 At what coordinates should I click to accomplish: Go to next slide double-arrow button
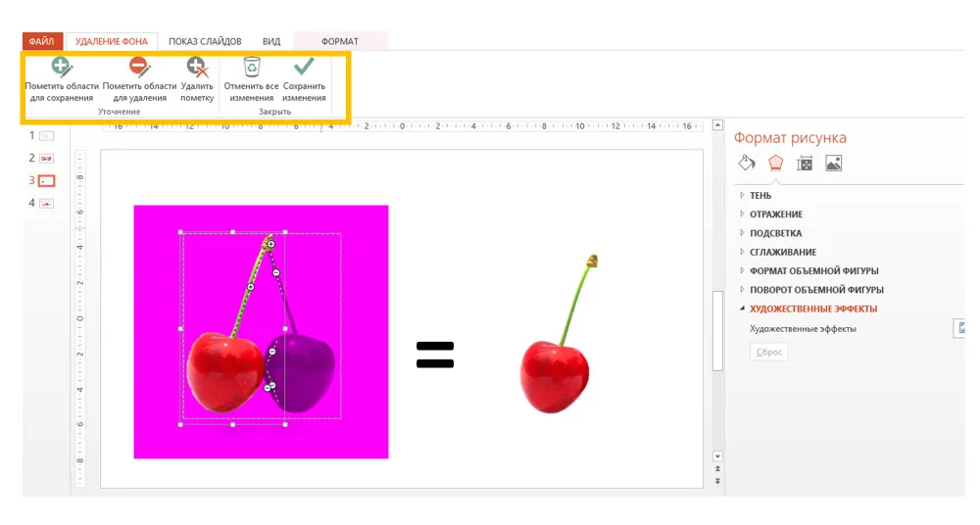[x=717, y=481]
